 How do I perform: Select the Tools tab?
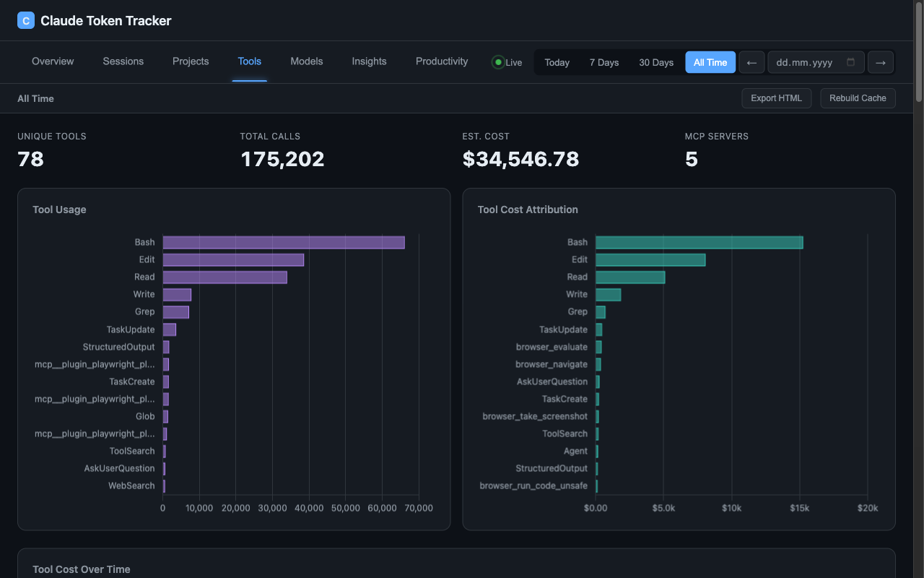(250, 61)
